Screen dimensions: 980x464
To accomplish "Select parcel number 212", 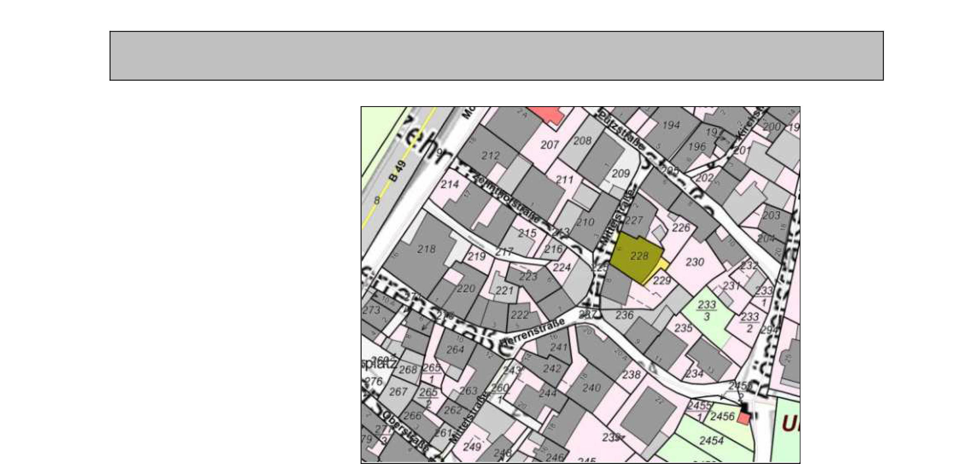I will pyautogui.click(x=490, y=156).
